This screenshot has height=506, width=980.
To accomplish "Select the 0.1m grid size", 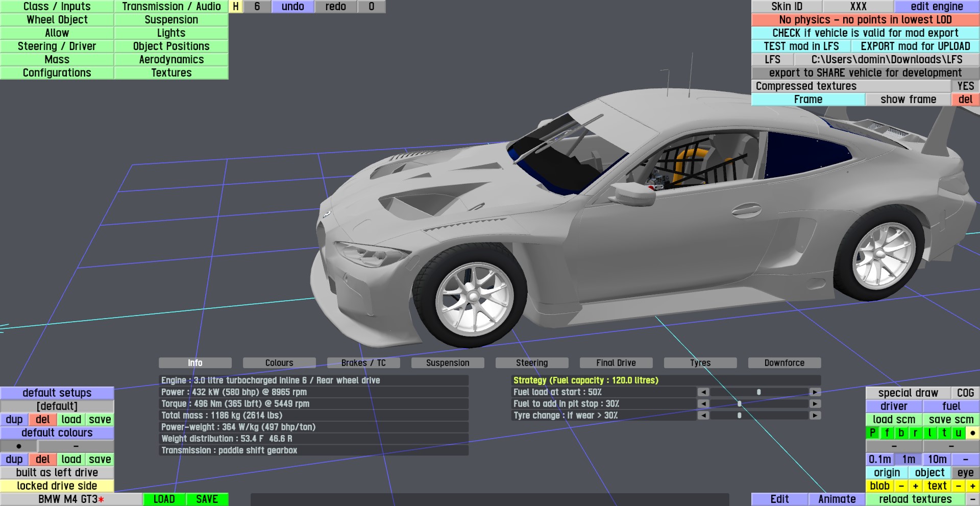I will tap(880, 460).
